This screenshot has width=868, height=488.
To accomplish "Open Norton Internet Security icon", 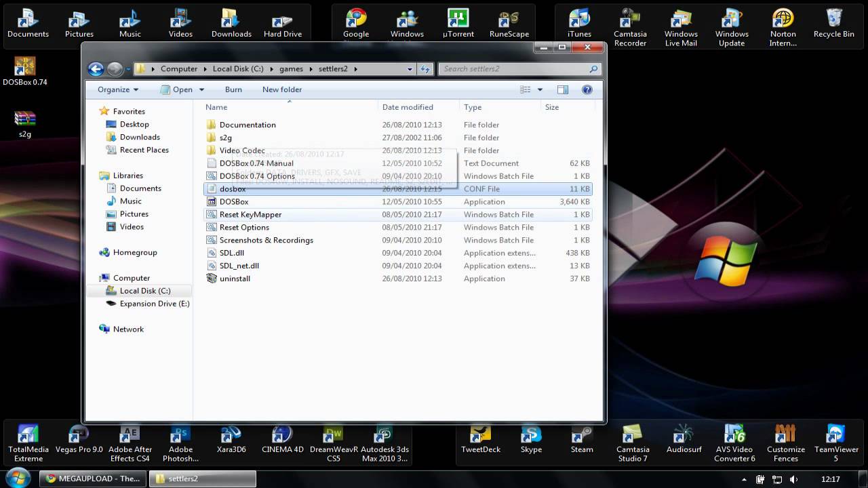I will 783,28.
